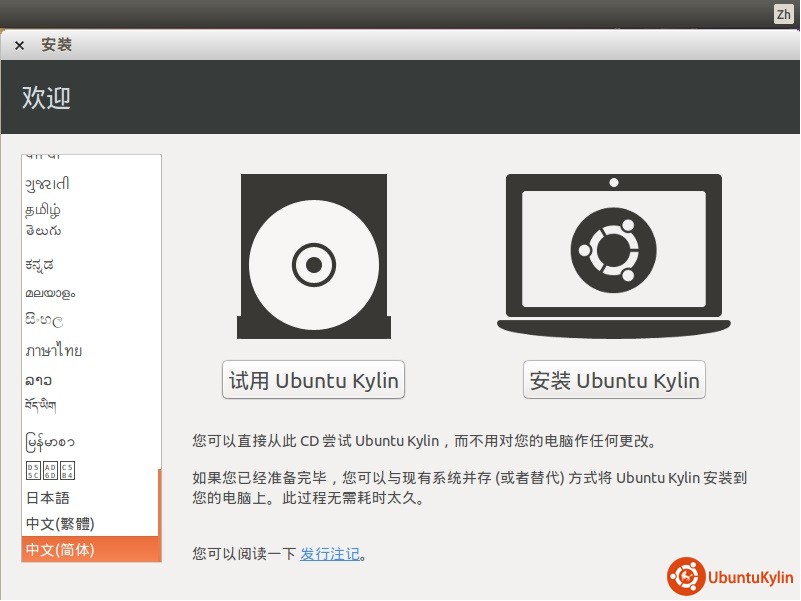Select Gujarati ગુજરાતી language entry
This screenshot has height=601, width=801.
(x=48, y=184)
